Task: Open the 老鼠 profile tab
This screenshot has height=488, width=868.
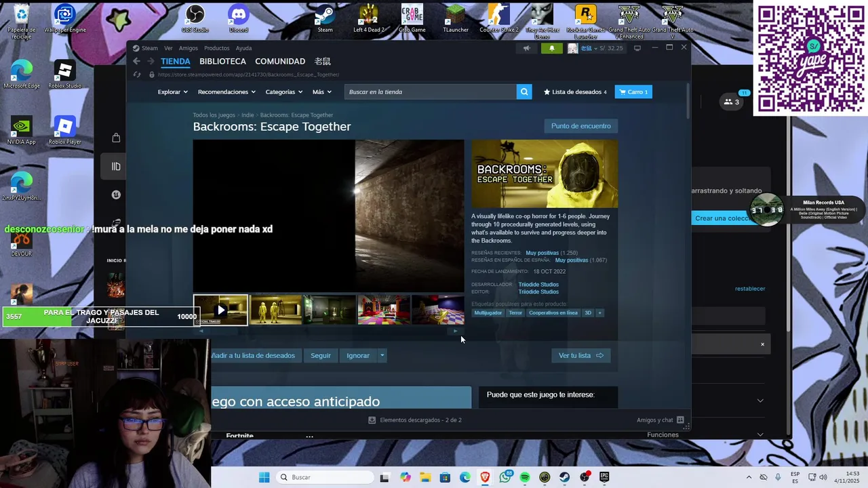Action: pyautogui.click(x=323, y=61)
